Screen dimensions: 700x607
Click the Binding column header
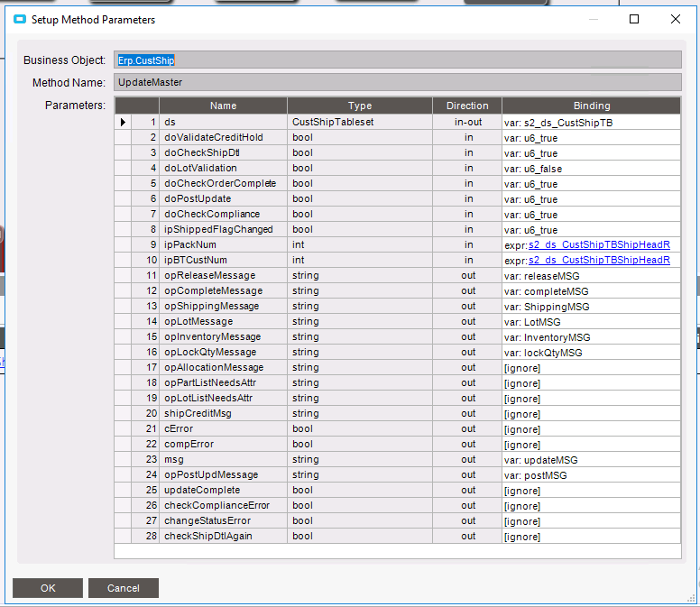click(591, 106)
